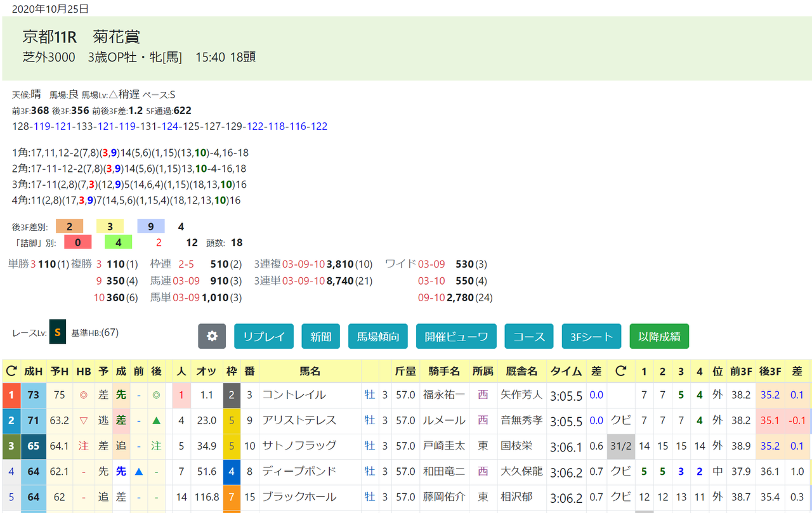Click the date 2020年10月25日
The image size is (812, 513).
pyautogui.click(x=50, y=9)
